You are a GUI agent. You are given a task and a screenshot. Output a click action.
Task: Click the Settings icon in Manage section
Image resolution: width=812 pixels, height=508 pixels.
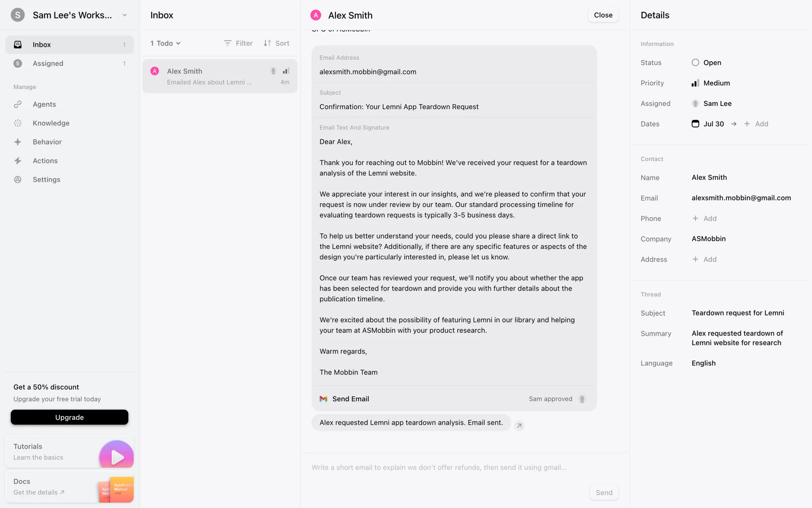point(18,179)
